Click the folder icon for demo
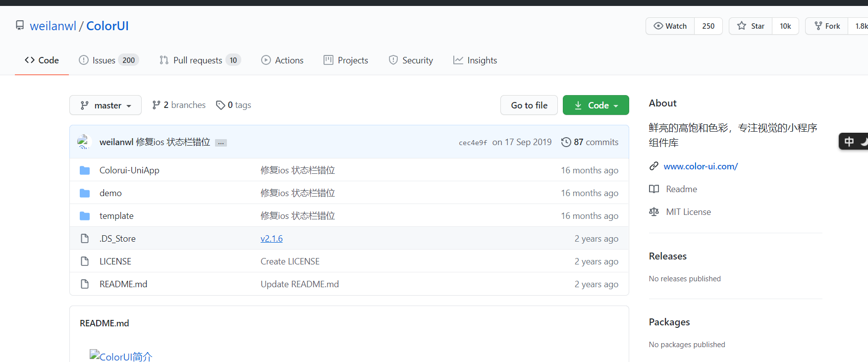This screenshot has width=868, height=362. pos(85,193)
